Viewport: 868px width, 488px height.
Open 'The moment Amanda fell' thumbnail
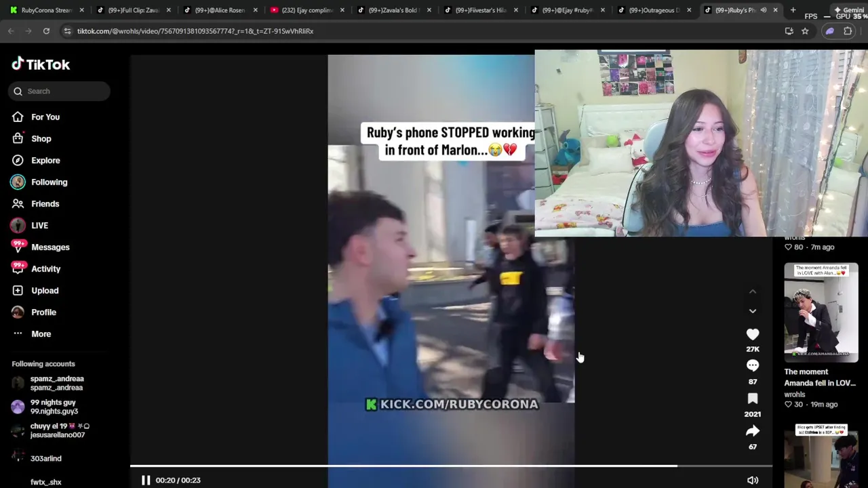[x=821, y=312]
